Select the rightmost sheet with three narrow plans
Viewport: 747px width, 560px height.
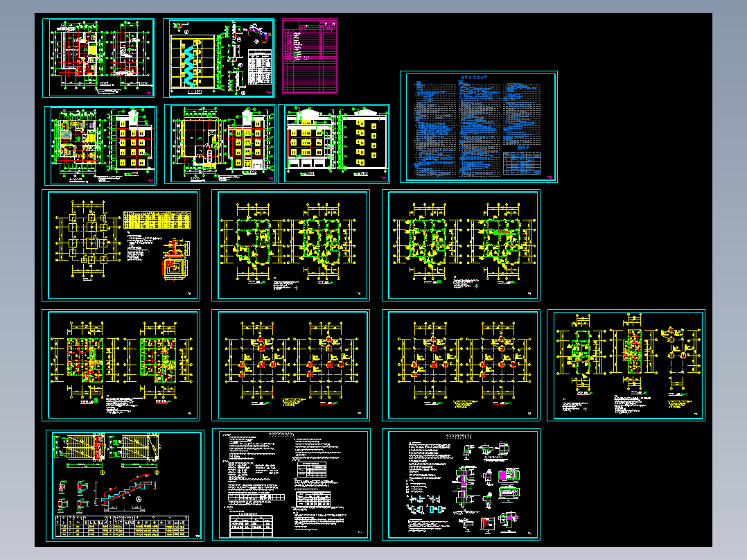[626, 365]
